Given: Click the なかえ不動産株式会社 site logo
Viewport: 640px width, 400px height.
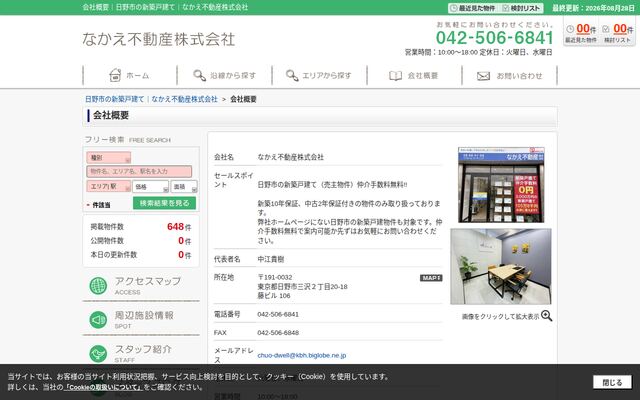Looking at the screenshot, I should click(x=159, y=40).
